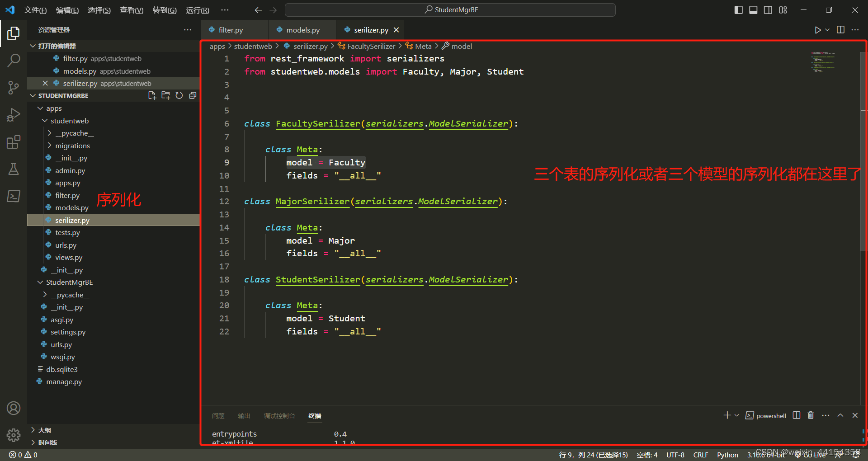Open the Explorer view in activity bar

(x=14, y=33)
